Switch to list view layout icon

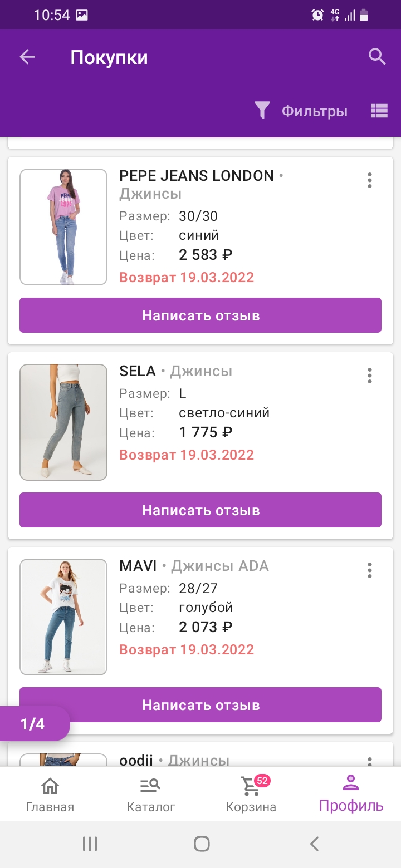(x=379, y=111)
